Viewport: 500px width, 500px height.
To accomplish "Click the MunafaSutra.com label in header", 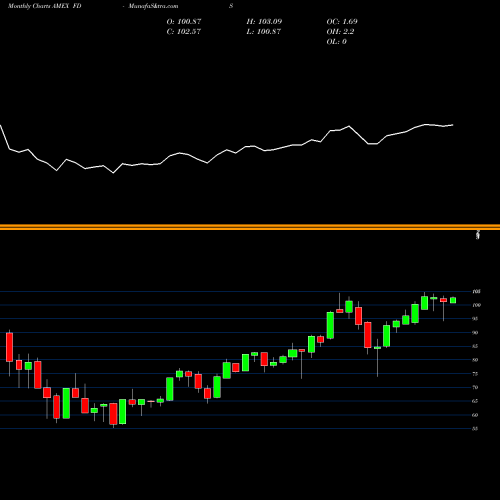I will point(153,6).
